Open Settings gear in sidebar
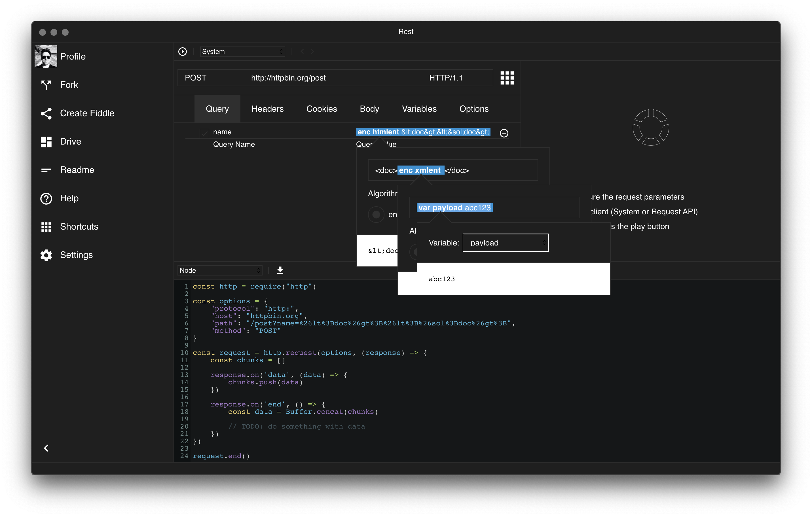Screen dimensions: 812x517 click(46, 255)
